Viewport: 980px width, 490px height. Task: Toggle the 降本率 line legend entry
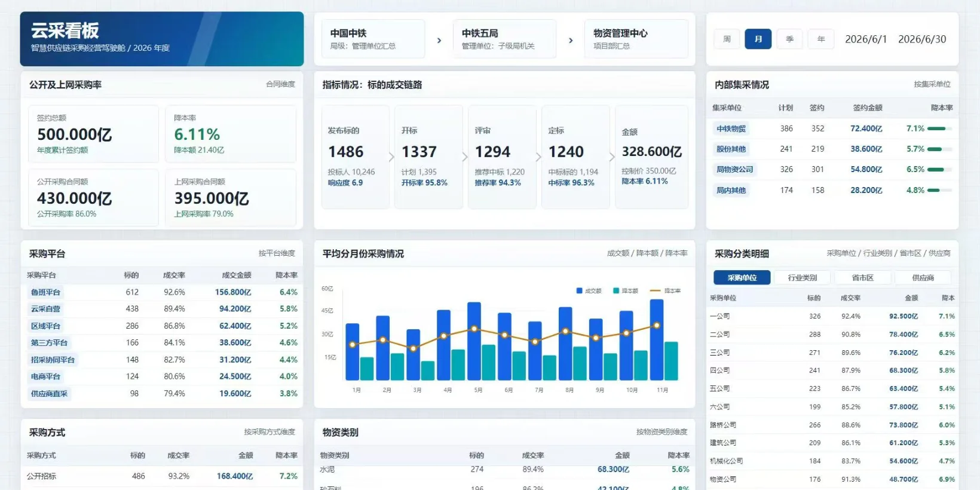[x=665, y=291]
